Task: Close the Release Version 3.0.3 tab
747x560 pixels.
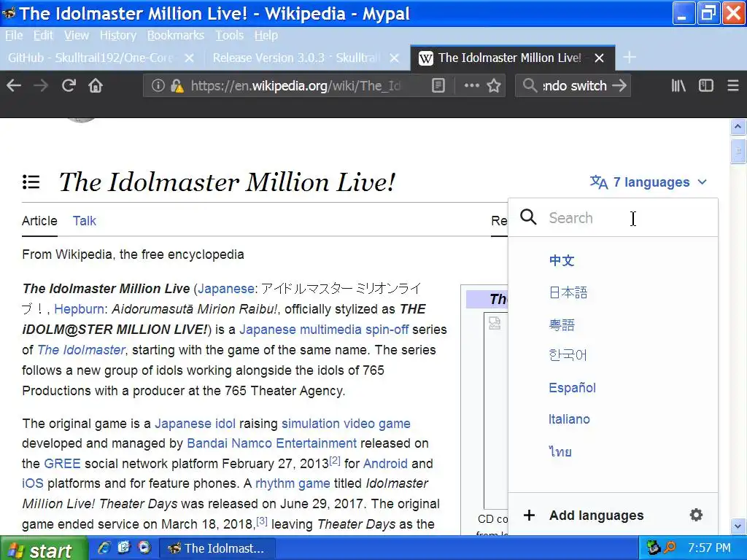Action: (x=394, y=58)
